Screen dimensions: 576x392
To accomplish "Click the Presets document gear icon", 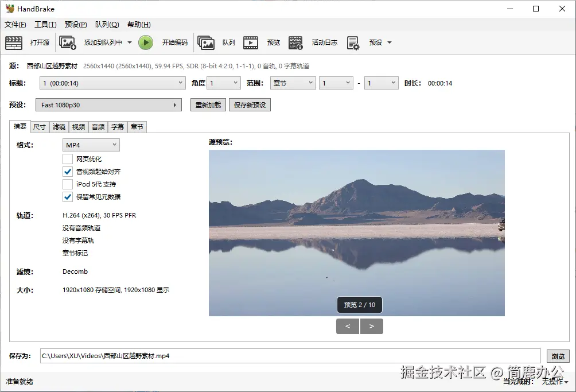I will pyautogui.click(x=353, y=42).
